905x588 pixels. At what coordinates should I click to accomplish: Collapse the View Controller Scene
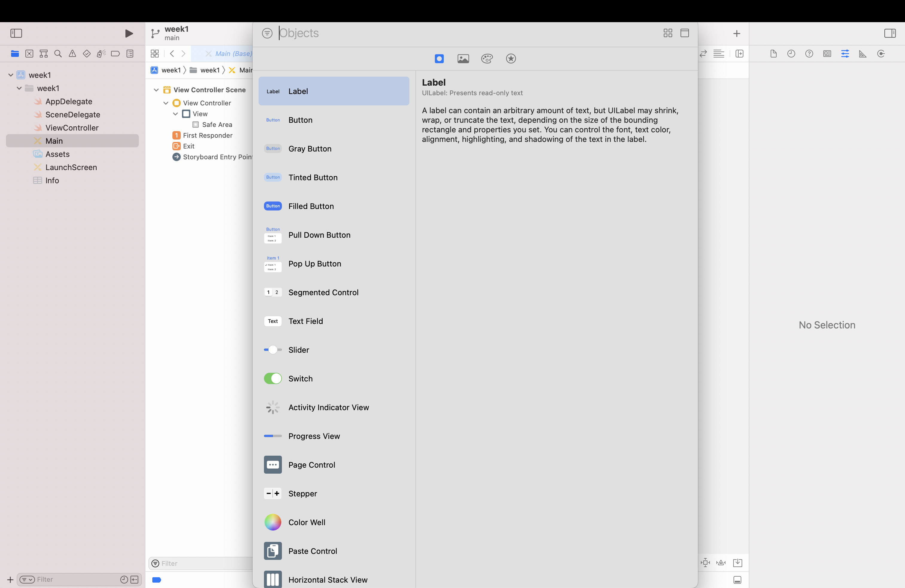point(156,90)
